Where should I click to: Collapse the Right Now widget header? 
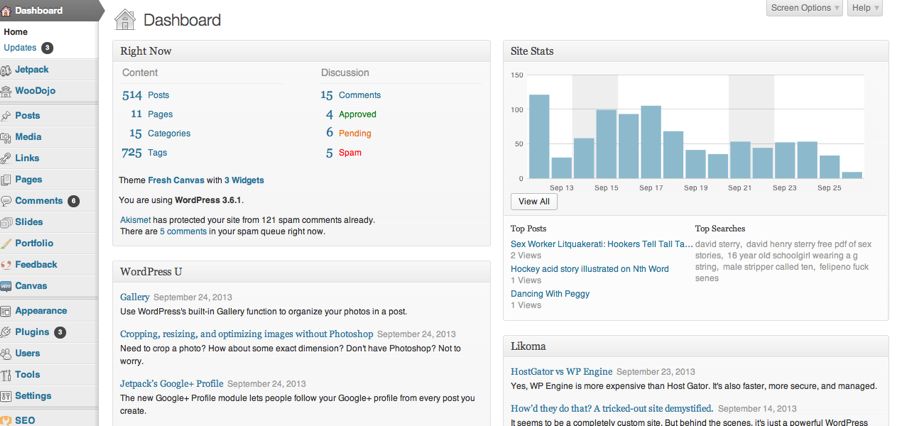coord(301,51)
